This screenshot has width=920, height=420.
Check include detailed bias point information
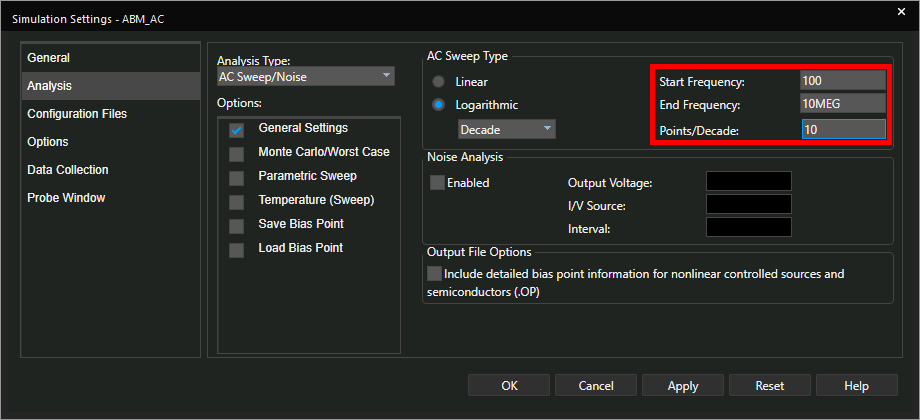(435, 273)
